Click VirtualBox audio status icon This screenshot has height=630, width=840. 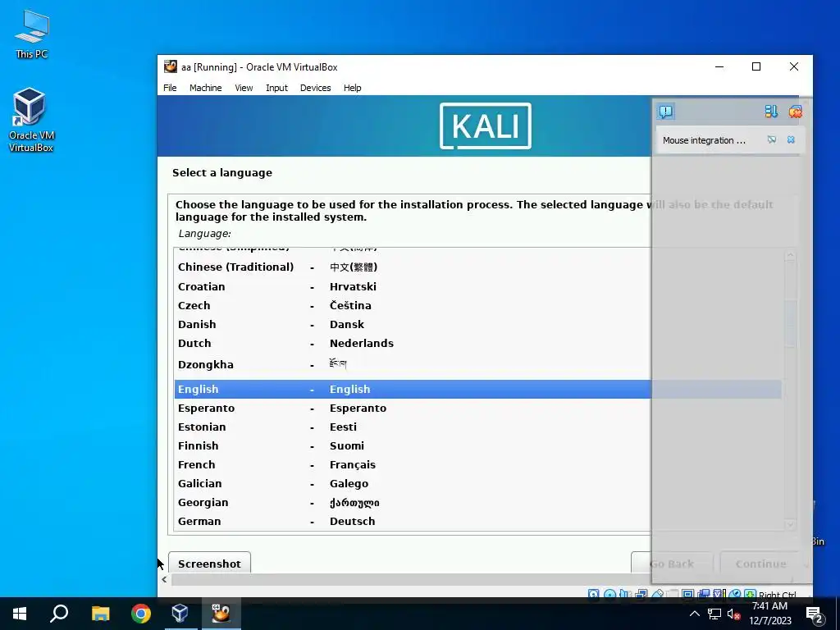coord(625,594)
